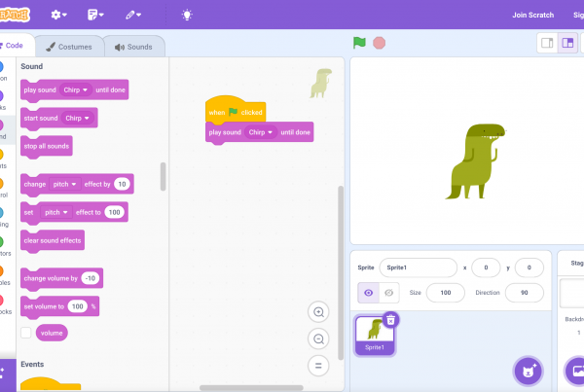Switch to the large stage layout icon
The width and height of the screenshot is (584, 392).
(x=567, y=43)
